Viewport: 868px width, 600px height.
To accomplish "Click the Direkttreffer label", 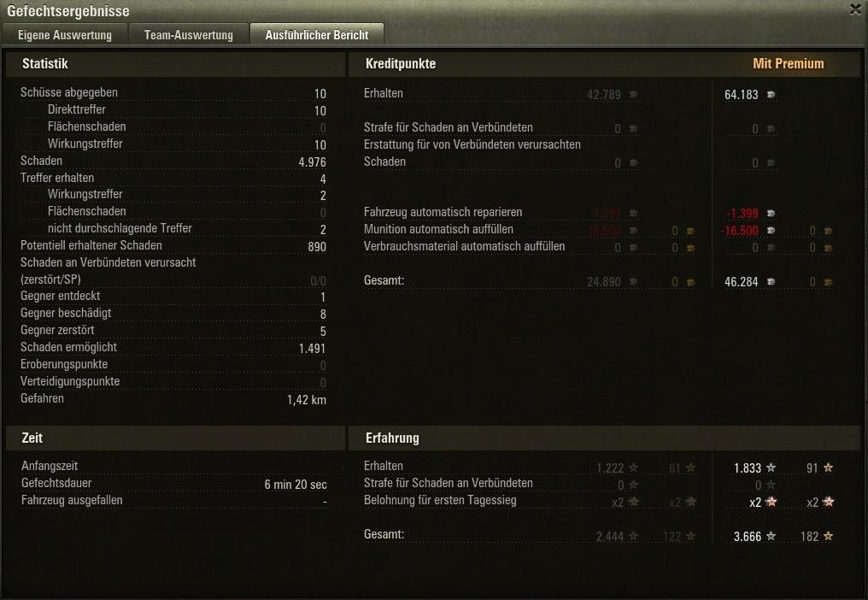I will pos(76,109).
